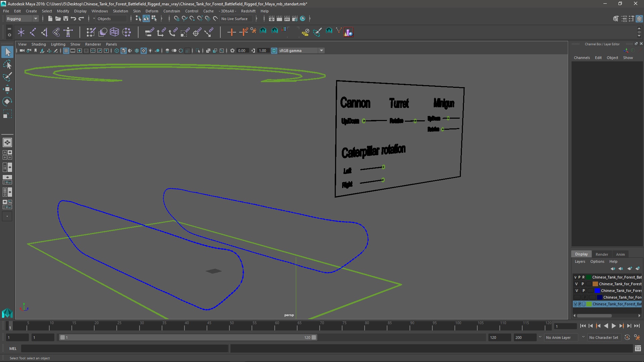Click the time range slider bar
Viewport: 644px width, 362px height.
click(188, 338)
